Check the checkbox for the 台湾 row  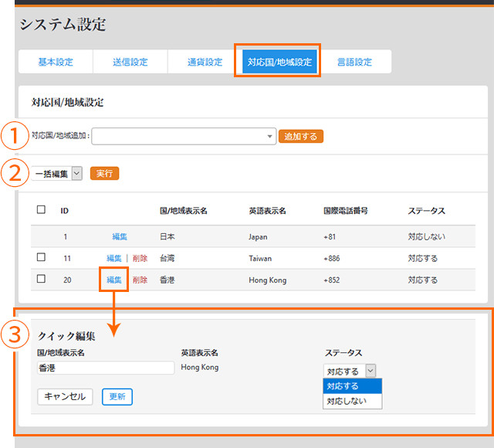point(42,257)
